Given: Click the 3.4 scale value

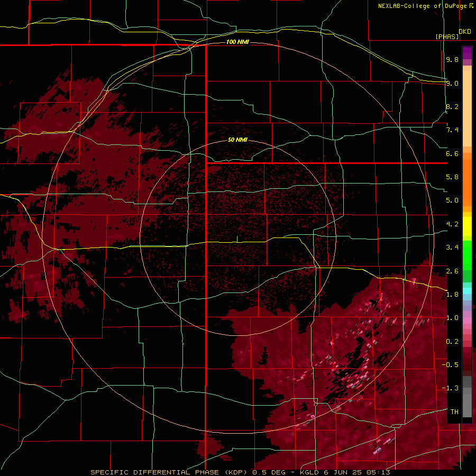Looking at the screenshot, I should (452, 248).
